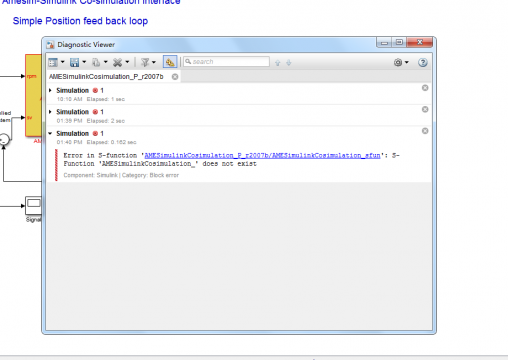Close the AMESimulinkCosimulation_P_r2007b tab

(175, 77)
